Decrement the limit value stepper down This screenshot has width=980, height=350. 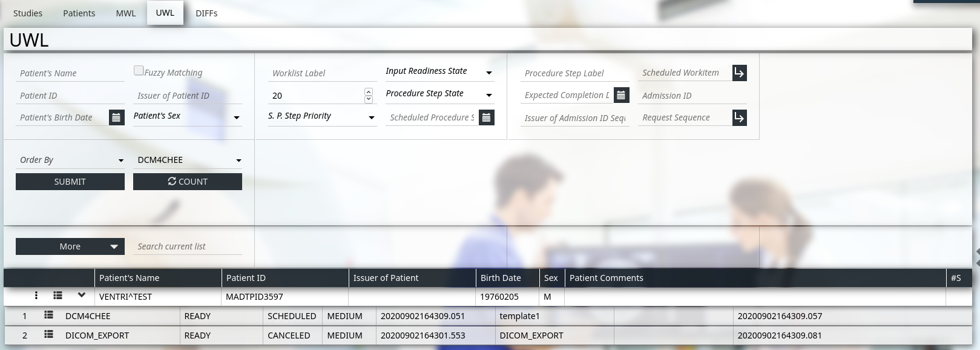(x=369, y=99)
